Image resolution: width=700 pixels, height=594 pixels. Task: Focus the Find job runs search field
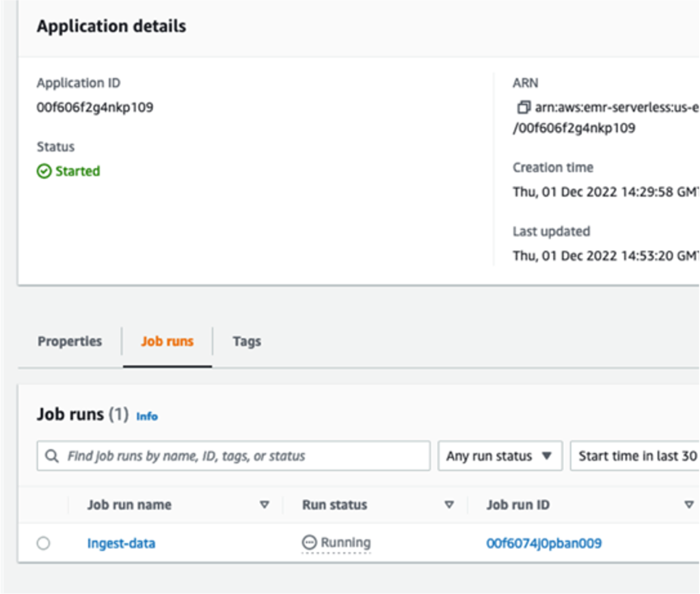239,456
